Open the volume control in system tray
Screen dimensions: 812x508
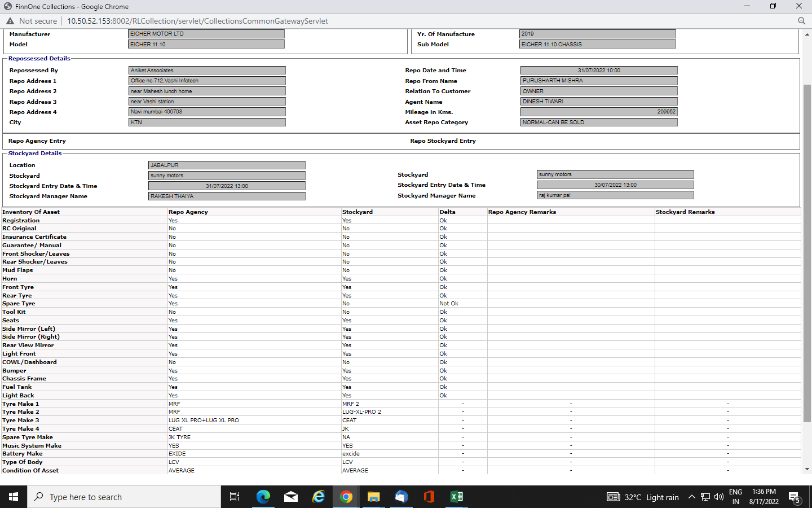tap(718, 497)
